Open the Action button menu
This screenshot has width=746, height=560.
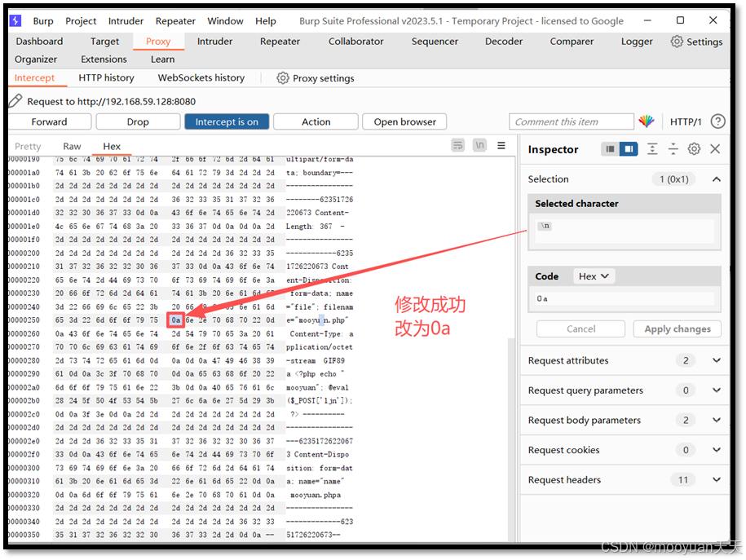pyautogui.click(x=316, y=121)
